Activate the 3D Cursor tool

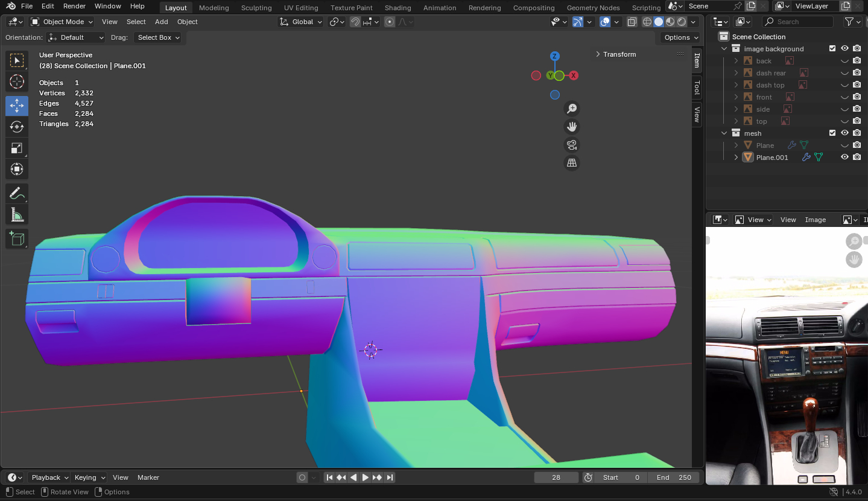click(x=17, y=81)
